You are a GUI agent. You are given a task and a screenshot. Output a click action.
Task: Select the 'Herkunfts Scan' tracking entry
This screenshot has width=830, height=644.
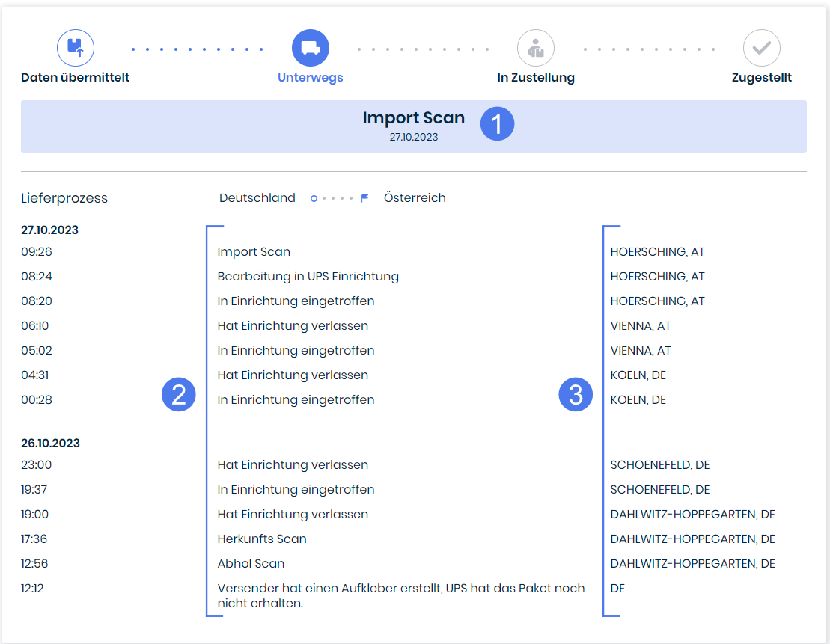[261, 539]
